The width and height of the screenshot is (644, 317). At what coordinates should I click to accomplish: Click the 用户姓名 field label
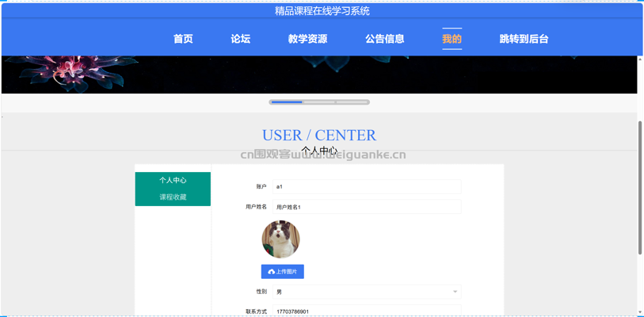(x=257, y=207)
